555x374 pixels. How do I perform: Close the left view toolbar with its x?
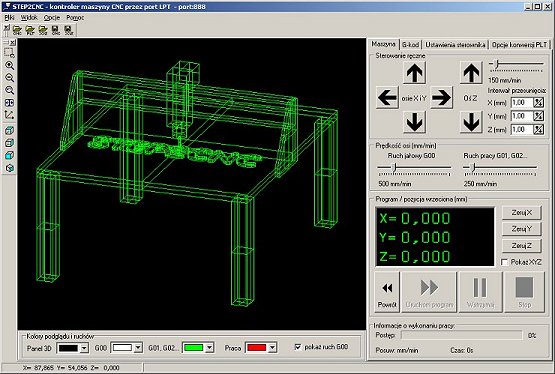point(13,42)
